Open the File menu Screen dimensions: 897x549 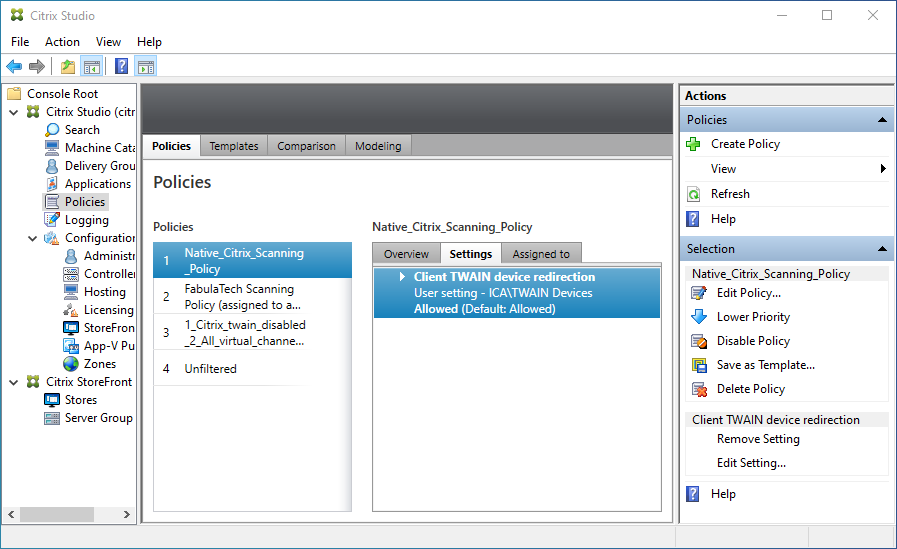[x=20, y=42]
